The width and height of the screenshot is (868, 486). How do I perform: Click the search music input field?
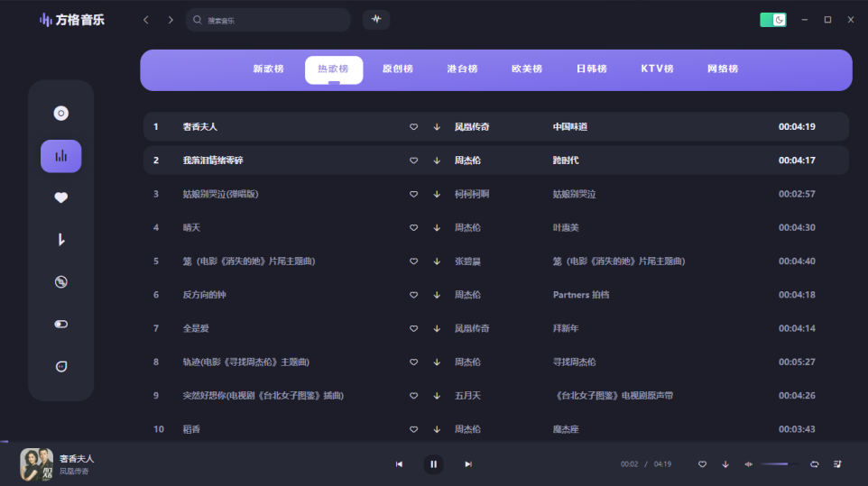[269, 20]
